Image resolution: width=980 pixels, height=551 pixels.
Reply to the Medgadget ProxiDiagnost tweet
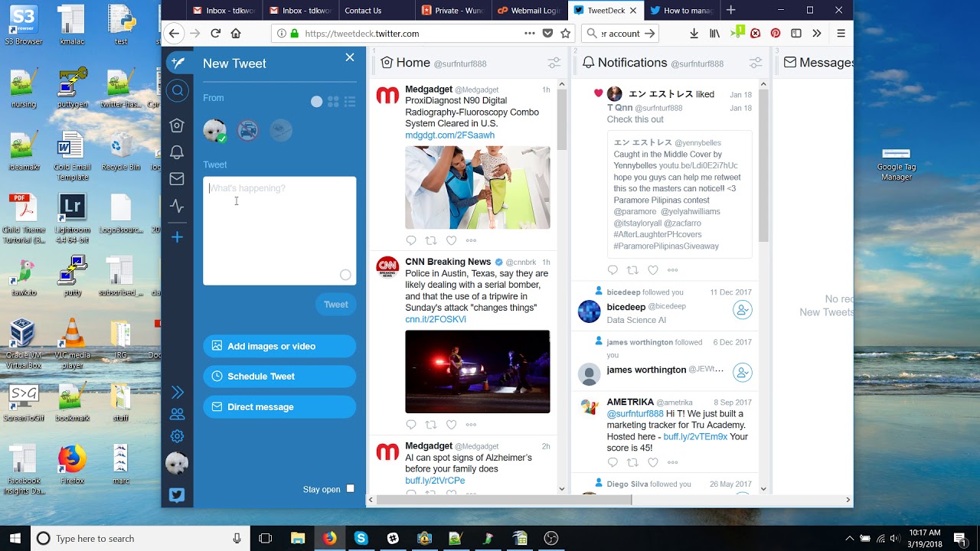(411, 240)
